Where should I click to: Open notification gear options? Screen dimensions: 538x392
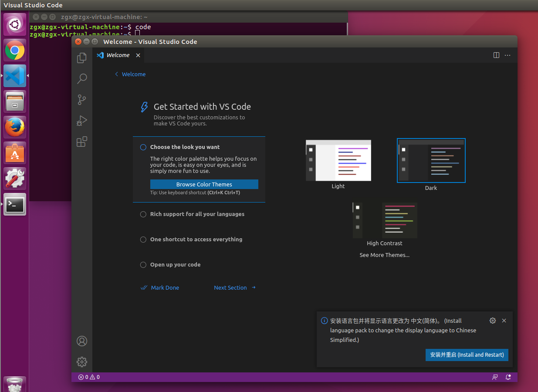[493, 321]
